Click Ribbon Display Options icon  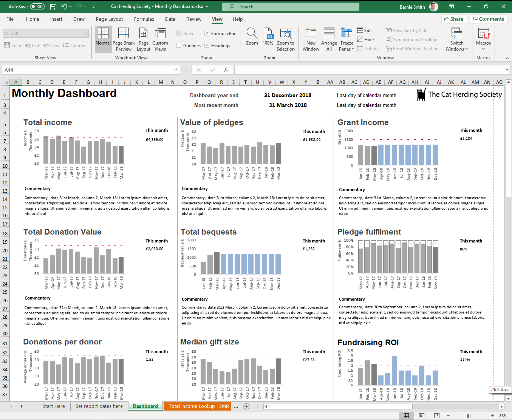click(451, 7)
